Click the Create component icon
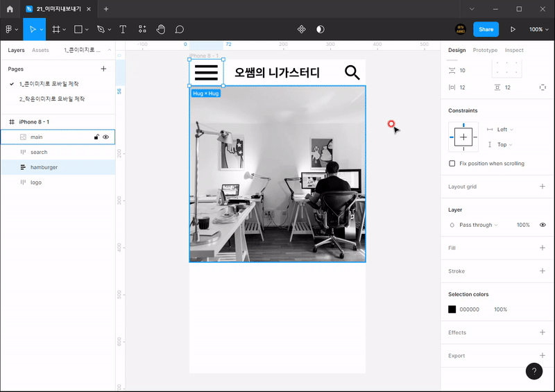The width and height of the screenshot is (555, 392). click(x=302, y=29)
